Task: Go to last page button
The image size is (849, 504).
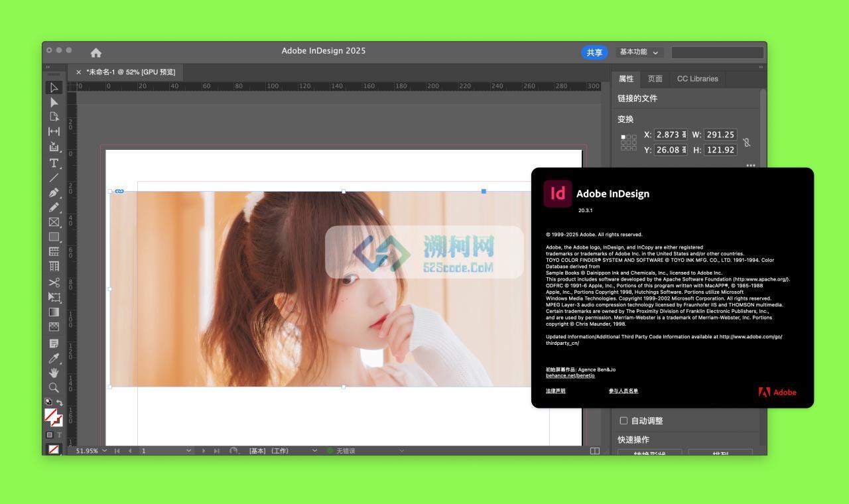Action: pyautogui.click(x=216, y=451)
